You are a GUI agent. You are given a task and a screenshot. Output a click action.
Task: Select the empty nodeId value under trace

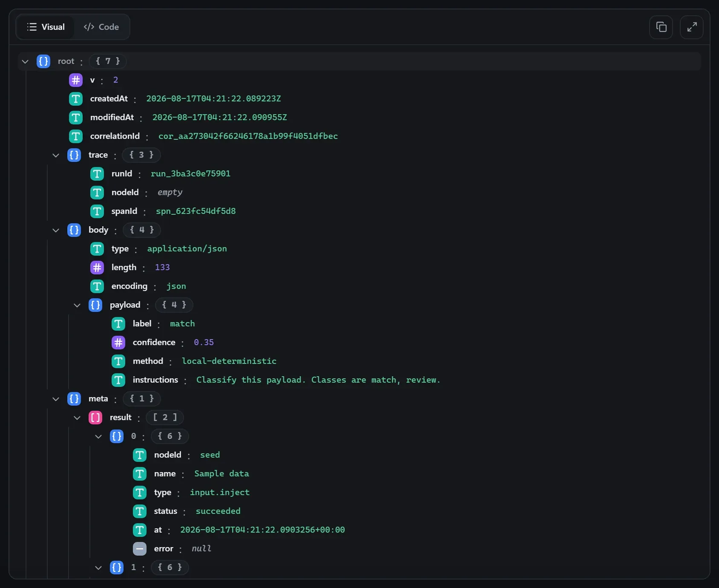(x=170, y=193)
